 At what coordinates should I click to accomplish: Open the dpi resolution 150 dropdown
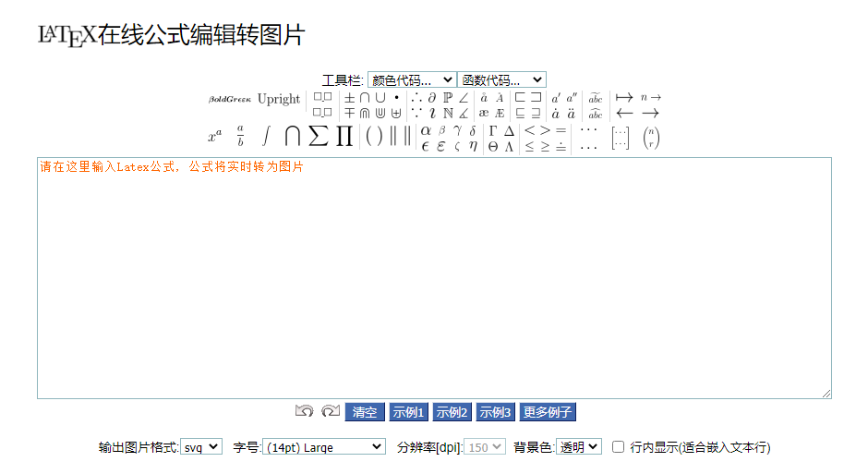tap(485, 447)
